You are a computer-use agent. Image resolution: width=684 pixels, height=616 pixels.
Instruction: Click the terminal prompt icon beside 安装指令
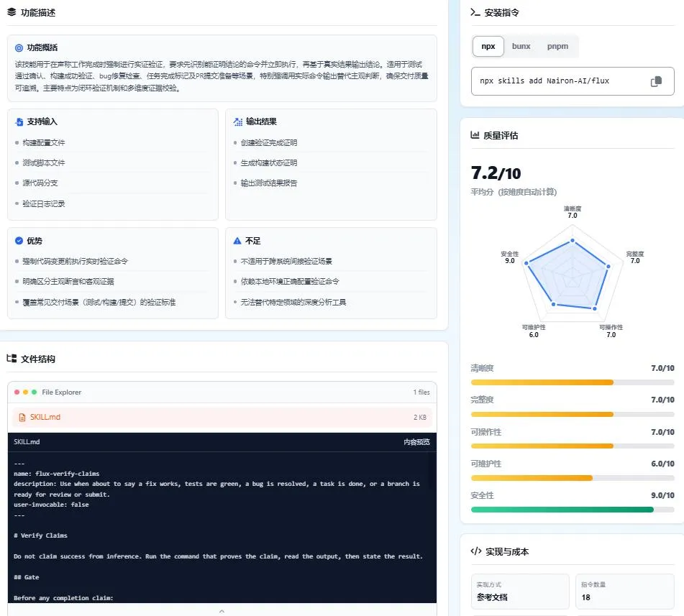coord(475,12)
